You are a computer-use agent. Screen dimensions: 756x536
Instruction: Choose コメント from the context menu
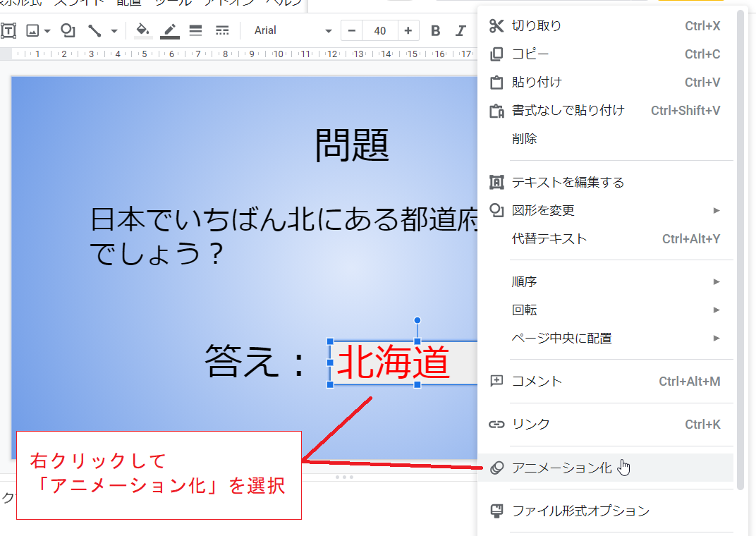[605, 382]
